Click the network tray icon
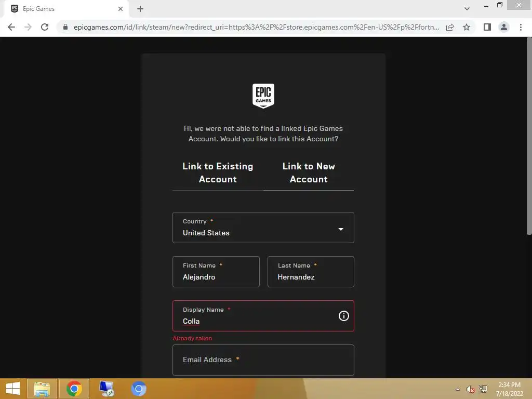 click(483, 389)
